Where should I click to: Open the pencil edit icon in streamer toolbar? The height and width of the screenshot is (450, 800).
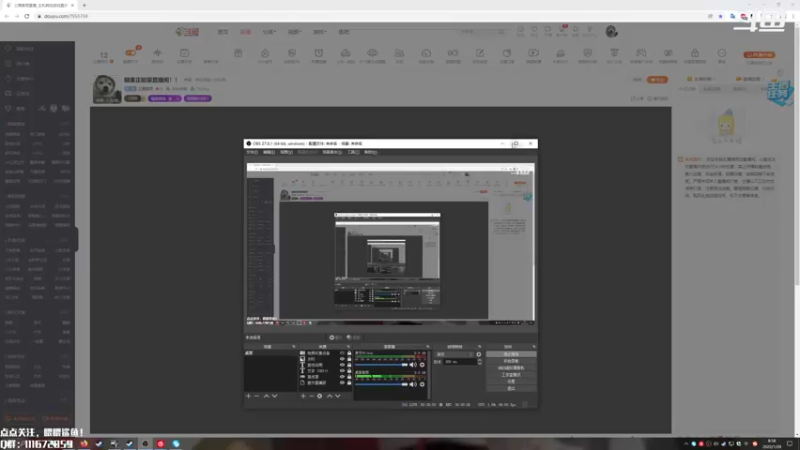480,53
